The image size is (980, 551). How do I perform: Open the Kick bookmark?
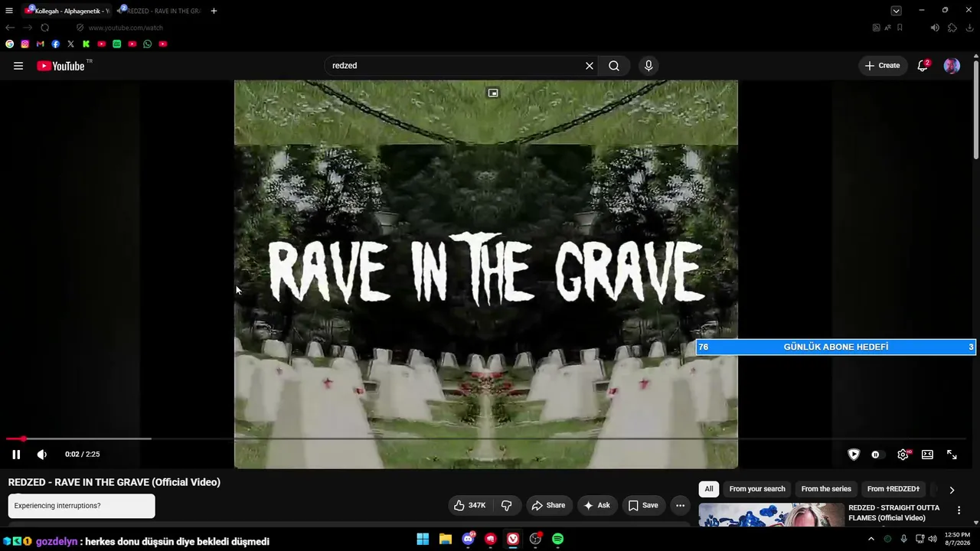coord(87,44)
